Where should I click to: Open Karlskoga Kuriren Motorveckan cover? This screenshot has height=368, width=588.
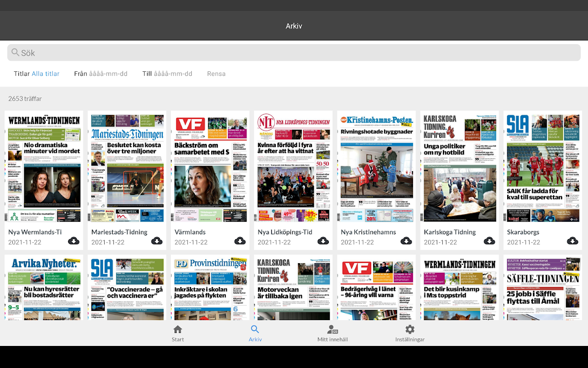(x=294, y=288)
